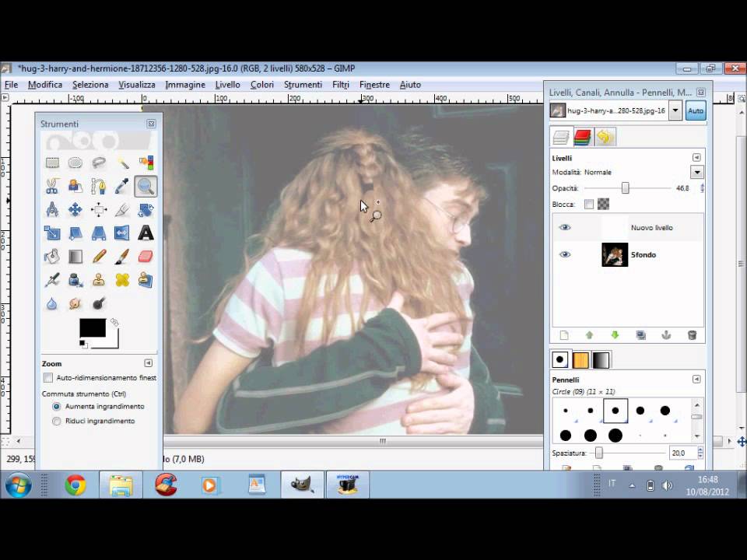The image size is (747, 560).
Task: Select the Clone stamp tool
Action: [99, 280]
